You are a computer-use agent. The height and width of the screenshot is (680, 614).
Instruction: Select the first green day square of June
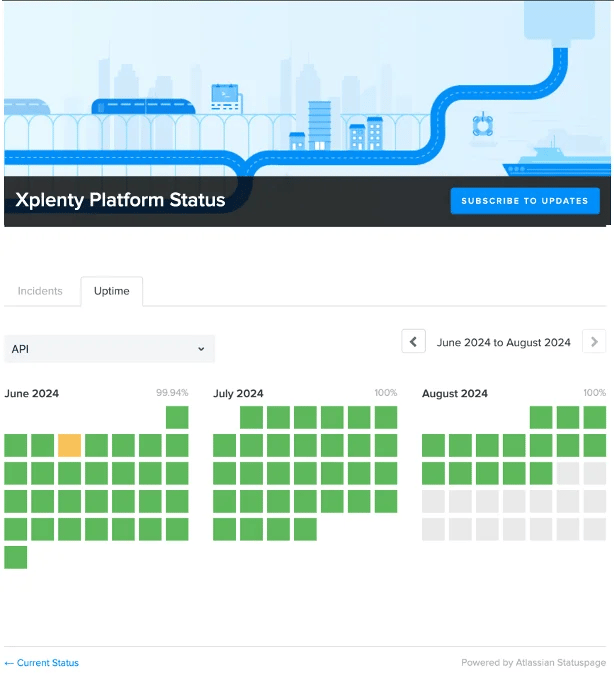(177, 417)
